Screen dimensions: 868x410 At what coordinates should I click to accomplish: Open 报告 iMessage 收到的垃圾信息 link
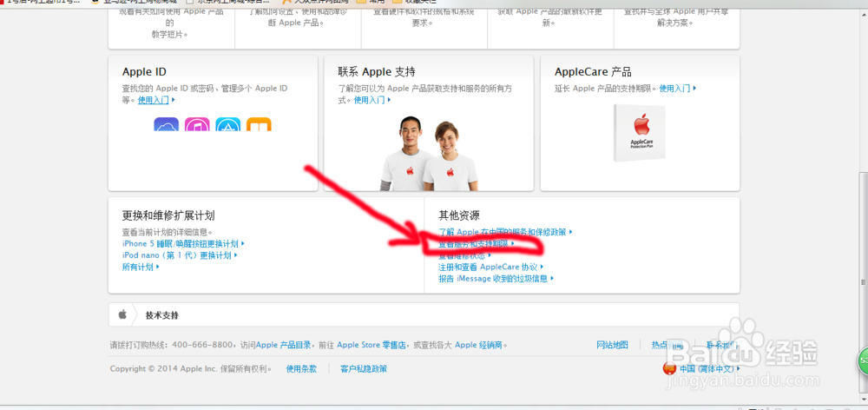click(x=493, y=279)
